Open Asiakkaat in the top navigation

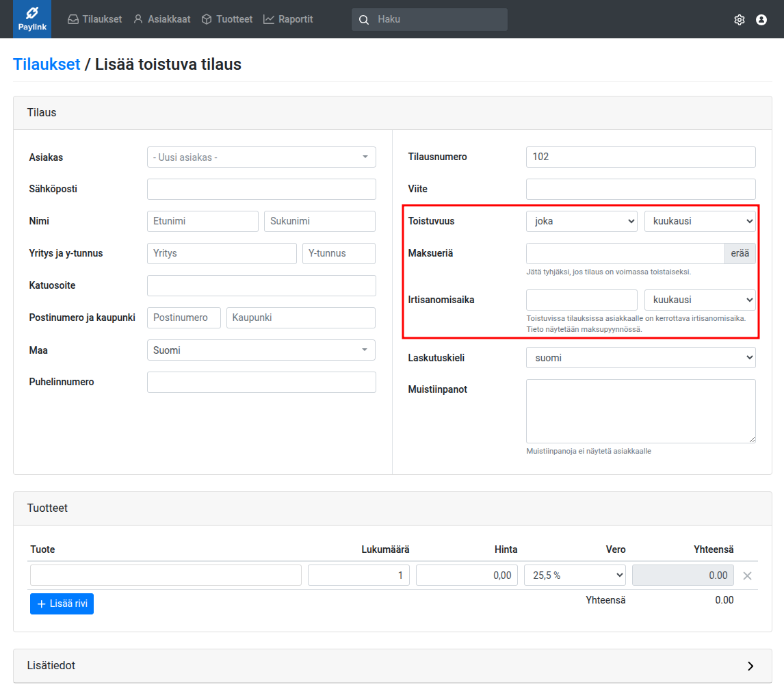[161, 19]
